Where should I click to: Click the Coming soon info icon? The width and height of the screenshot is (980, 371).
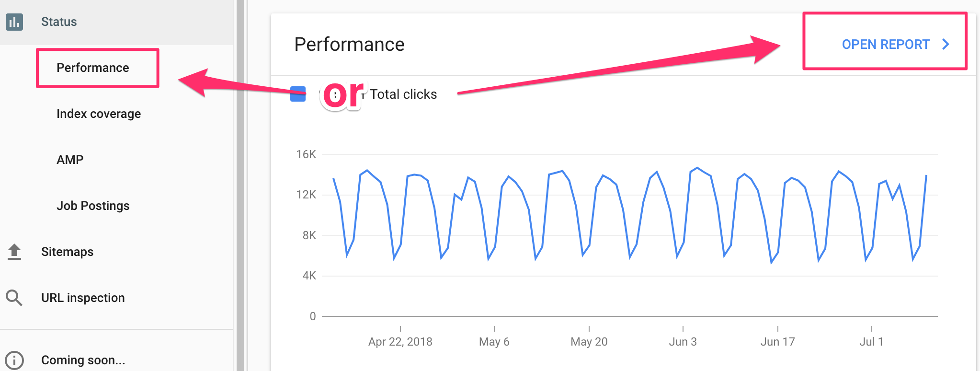click(x=14, y=360)
